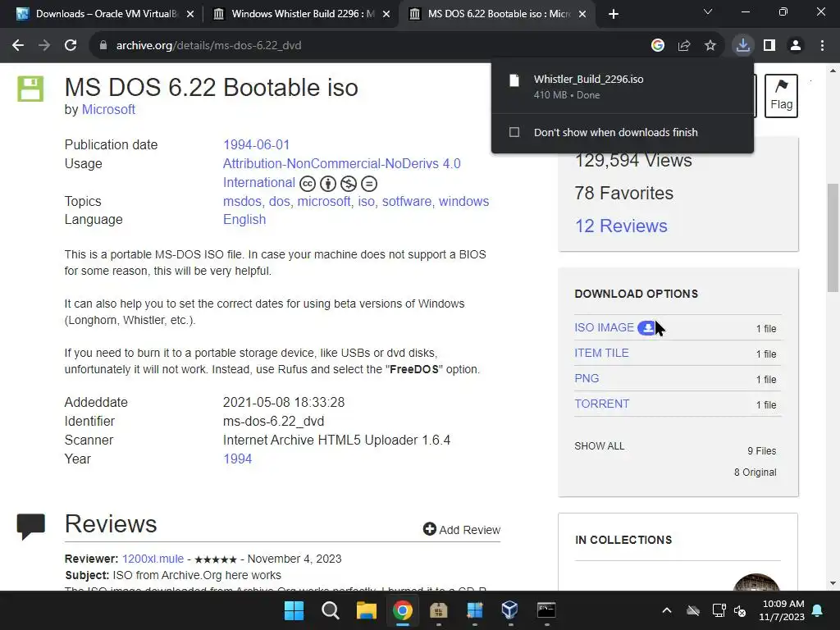
Task: Open 1994 year link
Action: coord(237,459)
